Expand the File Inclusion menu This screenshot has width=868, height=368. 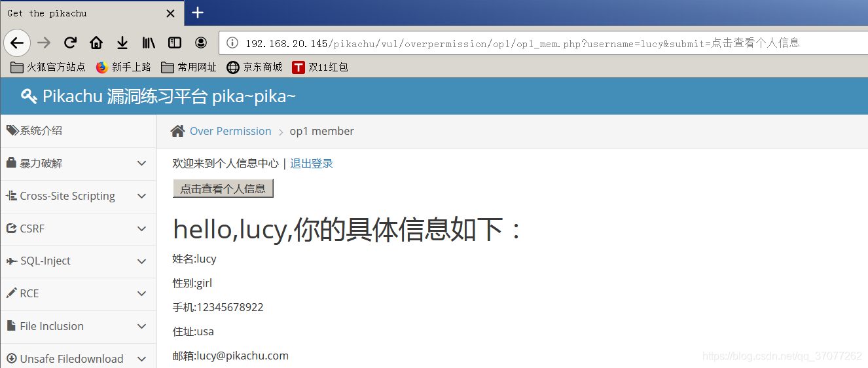tap(78, 326)
